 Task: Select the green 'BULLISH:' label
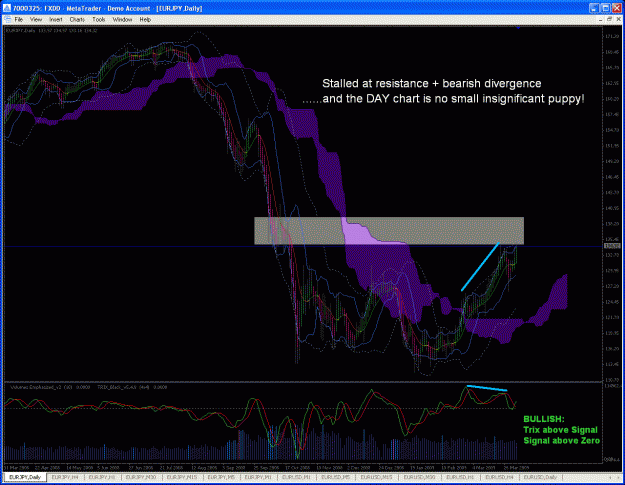(x=544, y=419)
